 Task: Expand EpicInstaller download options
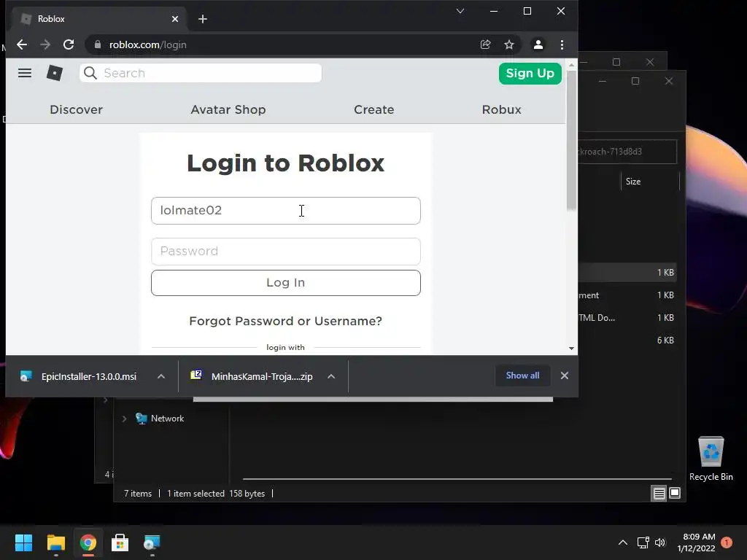[161, 376]
